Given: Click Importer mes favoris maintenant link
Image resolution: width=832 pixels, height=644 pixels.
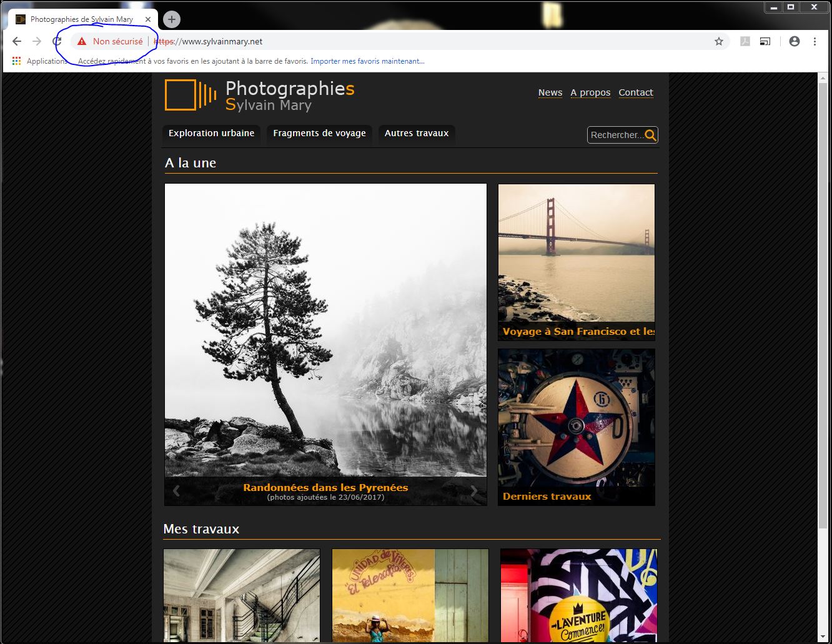Looking at the screenshot, I should [367, 61].
